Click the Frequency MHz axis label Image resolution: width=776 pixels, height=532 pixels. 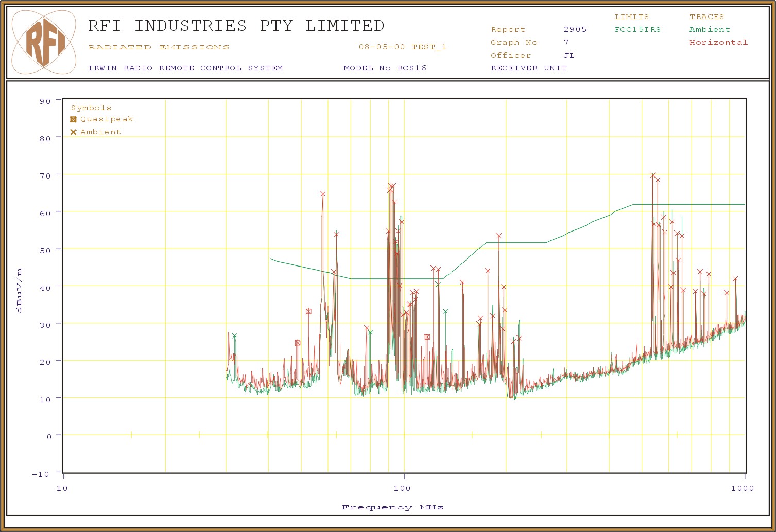pyautogui.click(x=392, y=507)
